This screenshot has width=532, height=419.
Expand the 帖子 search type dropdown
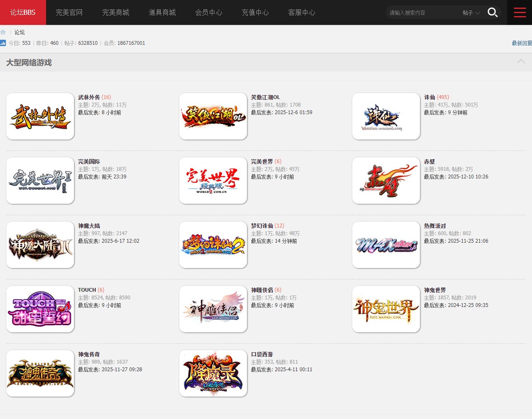point(471,13)
